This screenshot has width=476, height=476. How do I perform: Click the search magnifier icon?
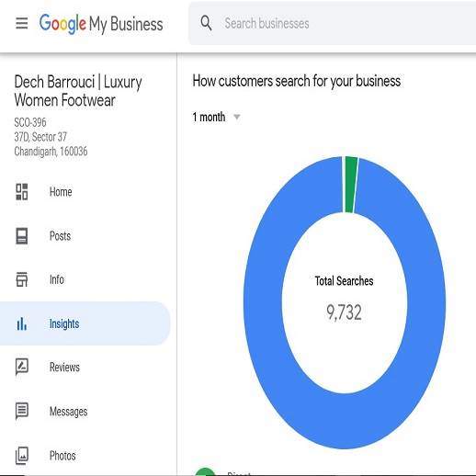206,23
